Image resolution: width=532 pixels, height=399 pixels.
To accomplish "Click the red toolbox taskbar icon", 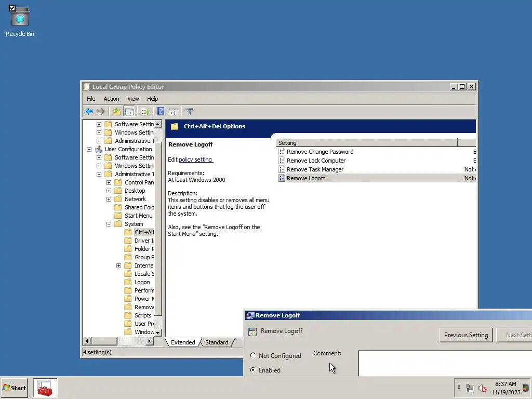I will click(x=45, y=388).
